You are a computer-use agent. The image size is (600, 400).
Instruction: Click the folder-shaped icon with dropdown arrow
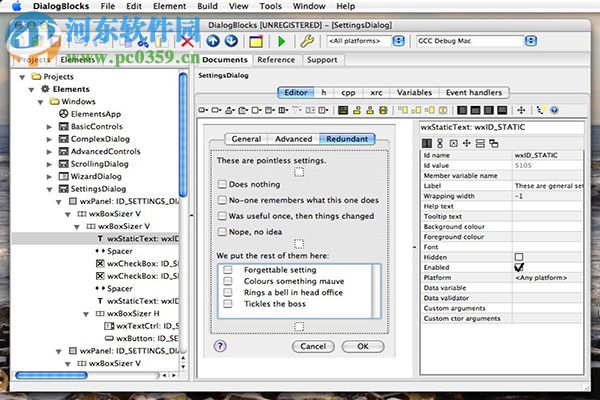coord(243,111)
